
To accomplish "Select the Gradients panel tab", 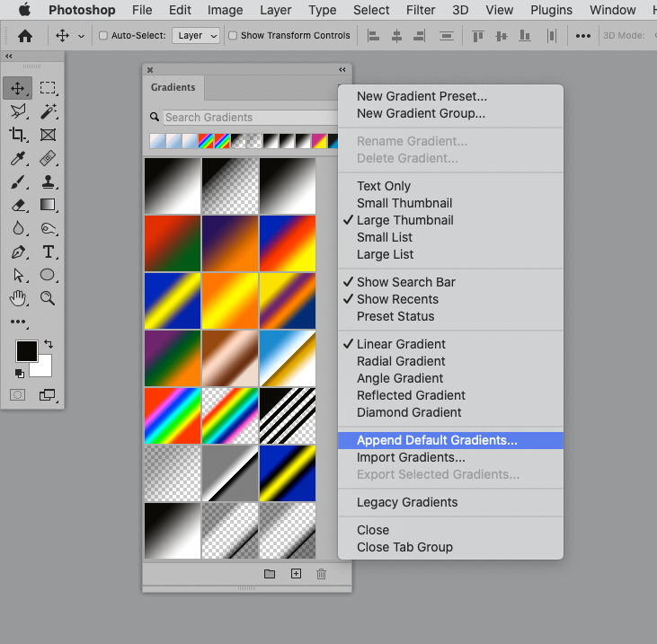I will coord(173,87).
